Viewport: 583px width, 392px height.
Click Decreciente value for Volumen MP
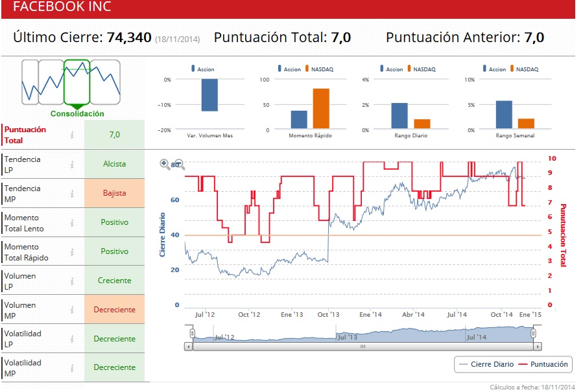(115, 310)
